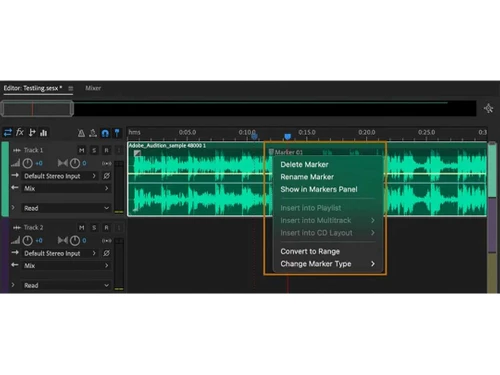The width and height of the screenshot is (500, 375).
Task: Select the Editor: Testing.sesx tab
Action: [x=33, y=88]
